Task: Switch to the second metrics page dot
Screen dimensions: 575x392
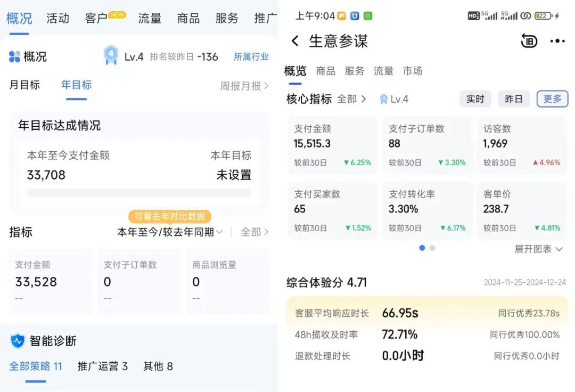Action: 432,248
